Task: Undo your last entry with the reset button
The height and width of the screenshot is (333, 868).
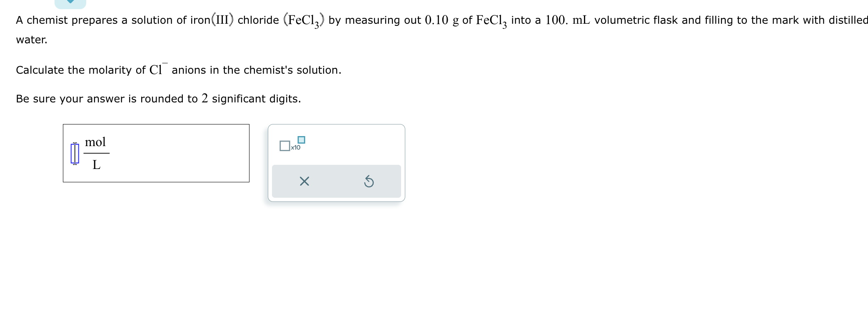Action: [369, 181]
